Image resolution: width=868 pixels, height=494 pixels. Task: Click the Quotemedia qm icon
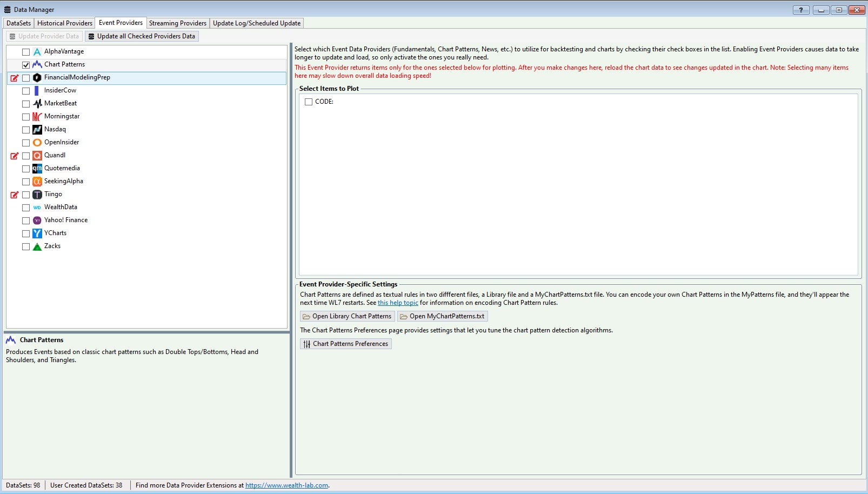[x=37, y=169]
